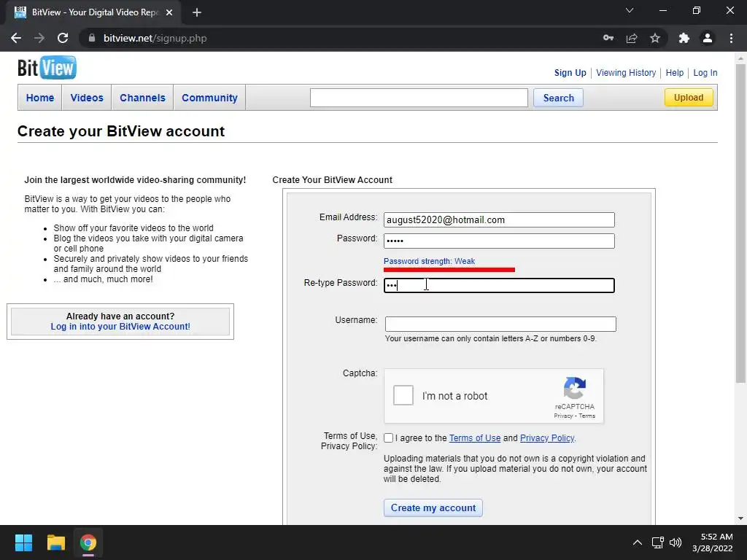Open the Privacy Policy link
Image resolution: width=747 pixels, height=560 pixels.
pyautogui.click(x=547, y=438)
